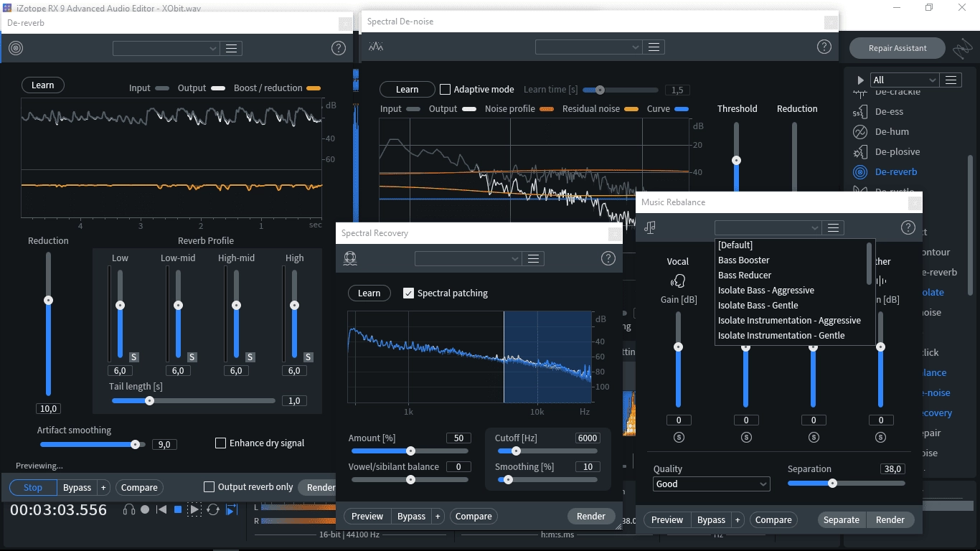Open help for Spectral Recovery

coord(608,258)
